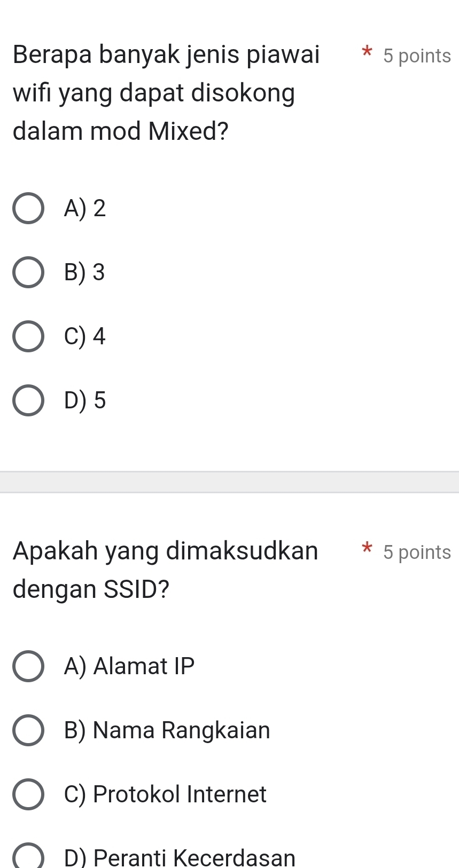The width and height of the screenshot is (459, 868).
Task: Select the radio button for Alamat IP
Action: [28, 667]
